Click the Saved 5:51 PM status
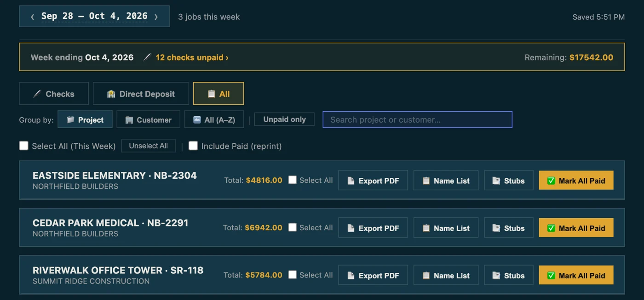The image size is (644, 300). (x=598, y=17)
